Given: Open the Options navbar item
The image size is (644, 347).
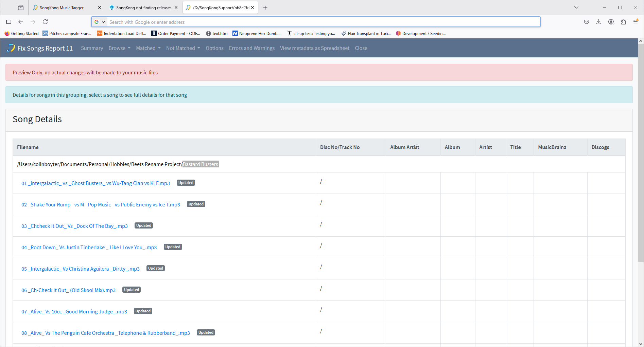Looking at the screenshot, I should (x=214, y=48).
